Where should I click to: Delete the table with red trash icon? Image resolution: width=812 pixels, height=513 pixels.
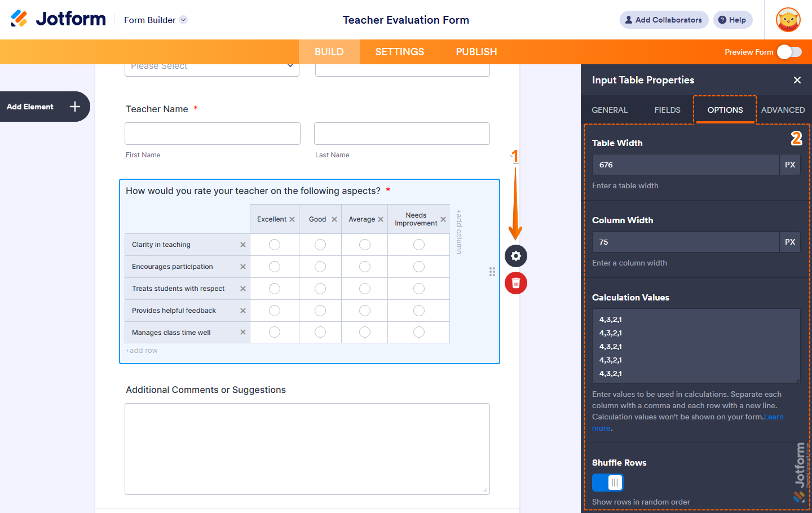tap(516, 283)
